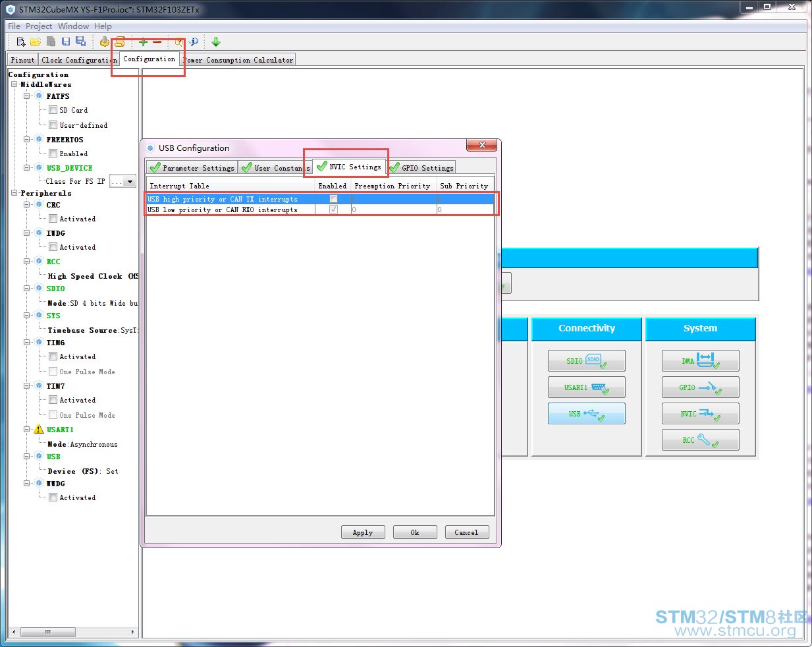
Task: Collapse the SDIO tree node
Action: tap(27, 289)
